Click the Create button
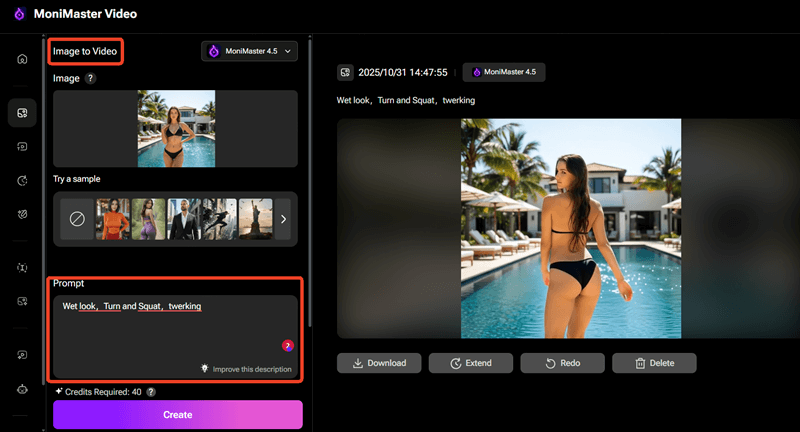 click(178, 415)
